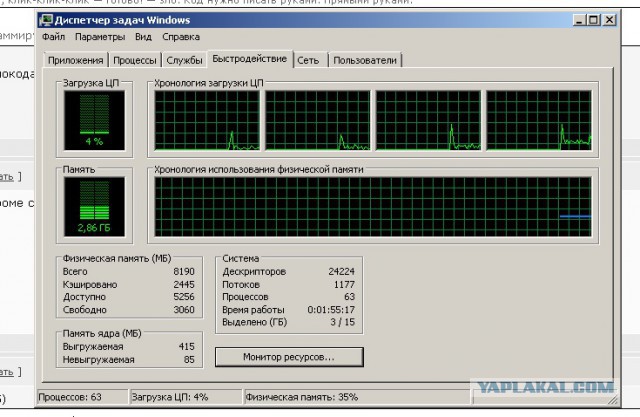The image size is (640, 417).
Task: Click the Свободно value 3060
Action: tap(184, 310)
